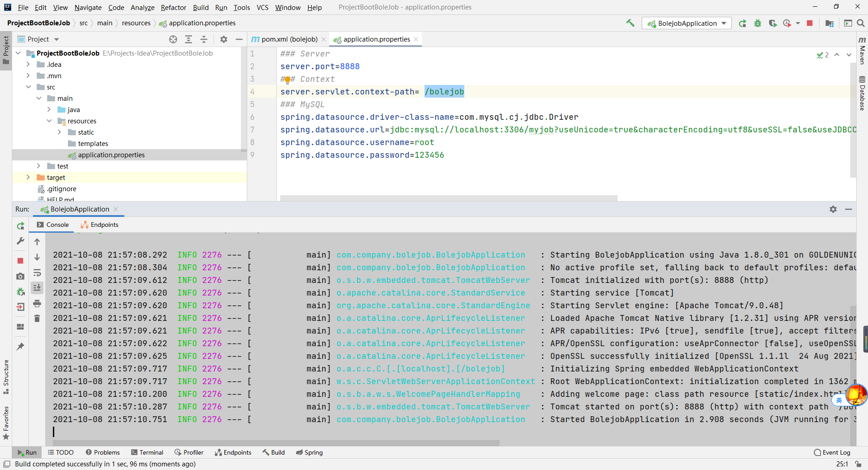
Task: Click the editor horizontal scrollbar
Action: pos(448,198)
